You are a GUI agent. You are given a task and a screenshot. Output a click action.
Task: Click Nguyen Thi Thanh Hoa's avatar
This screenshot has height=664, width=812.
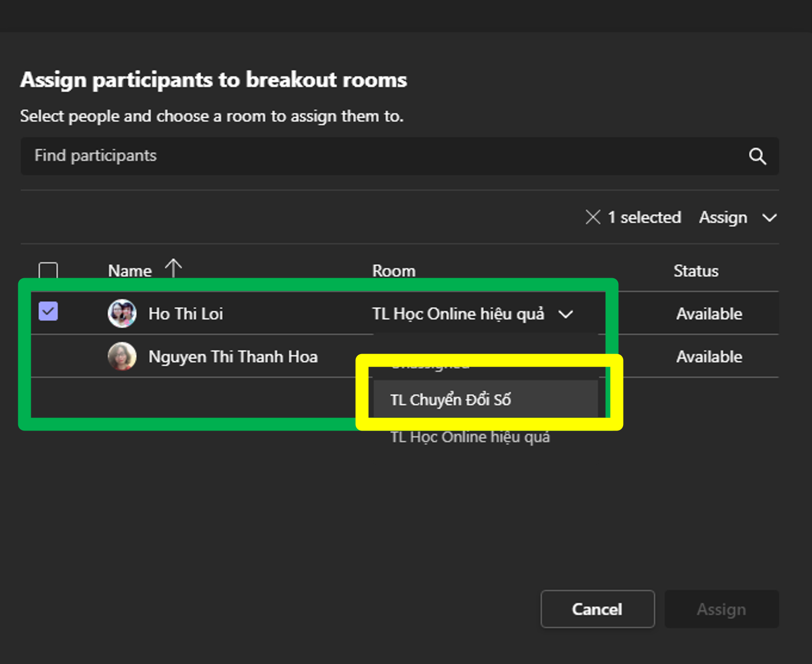[122, 357]
